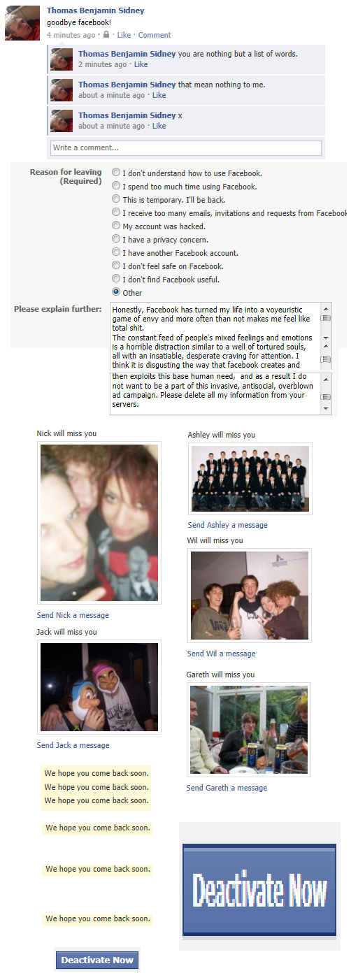
Task: Open Gareth's photo thumbnail
Action: [x=249, y=730]
